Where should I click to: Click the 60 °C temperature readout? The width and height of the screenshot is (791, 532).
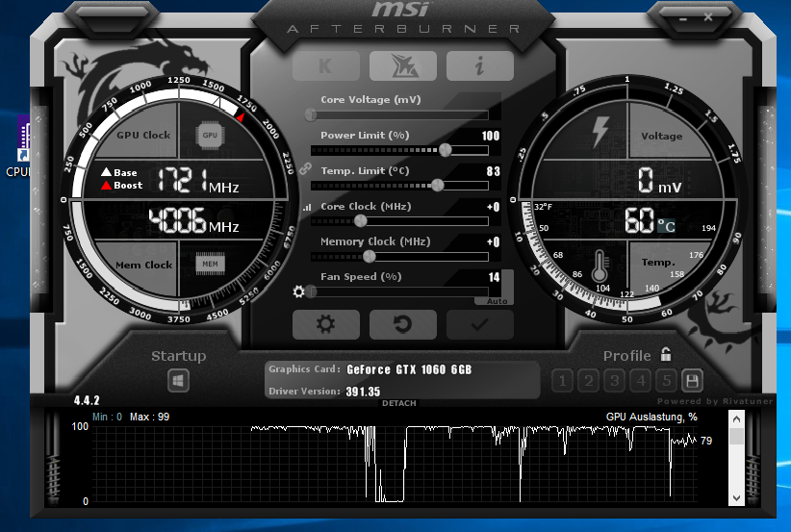coord(651,221)
